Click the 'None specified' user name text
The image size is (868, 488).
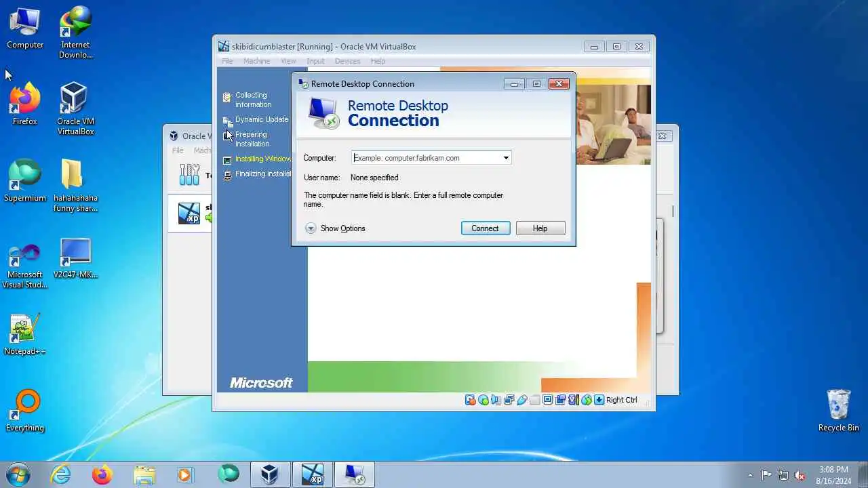374,178
